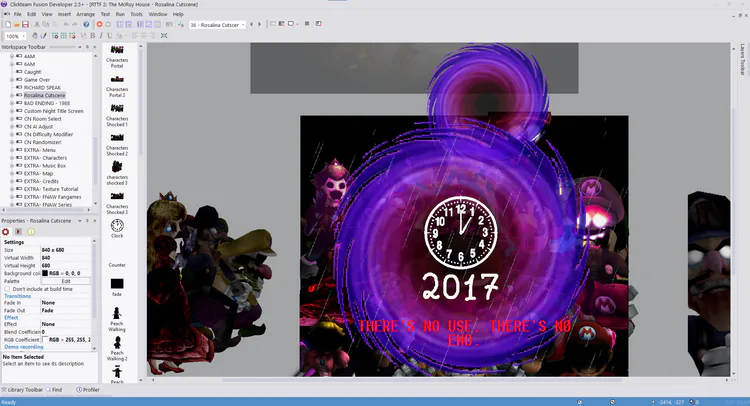Select the Clock object in object list
The image size is (750, 406).
coord(117,229)
